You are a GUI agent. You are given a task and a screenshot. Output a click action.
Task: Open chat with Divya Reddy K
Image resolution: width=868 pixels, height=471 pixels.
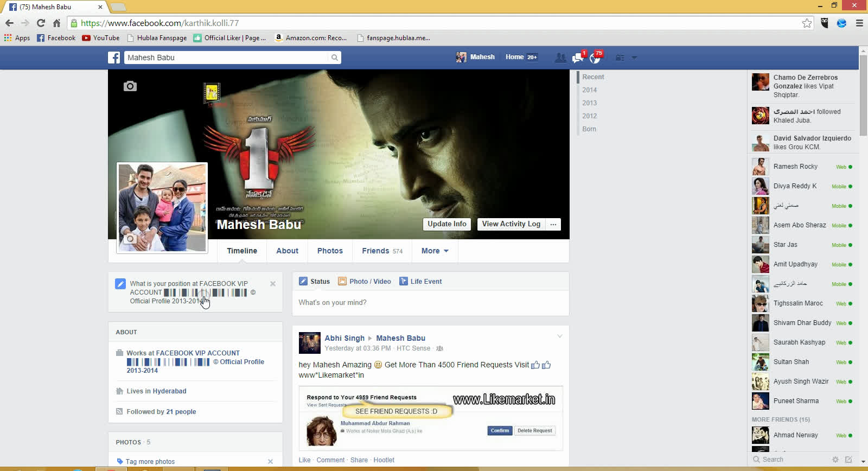coord(802,186)
